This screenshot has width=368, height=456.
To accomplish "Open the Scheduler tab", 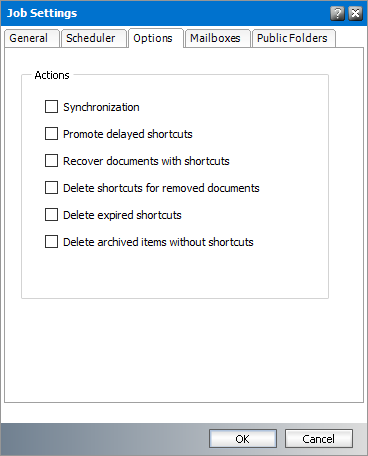I will 94,38.
